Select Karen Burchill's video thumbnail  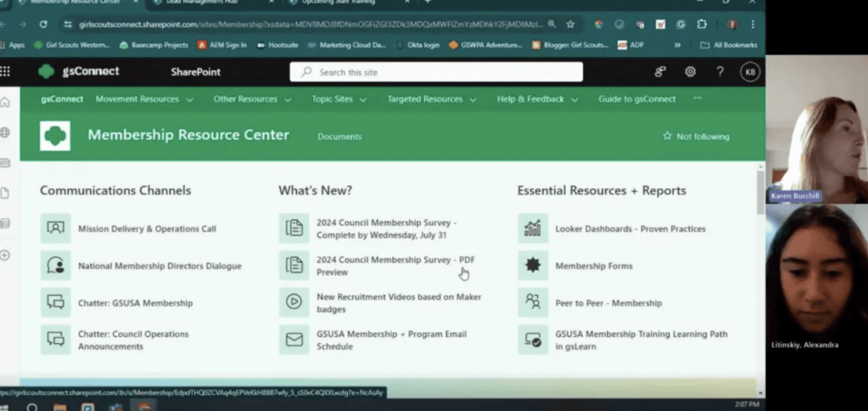[x=817, y=129]
